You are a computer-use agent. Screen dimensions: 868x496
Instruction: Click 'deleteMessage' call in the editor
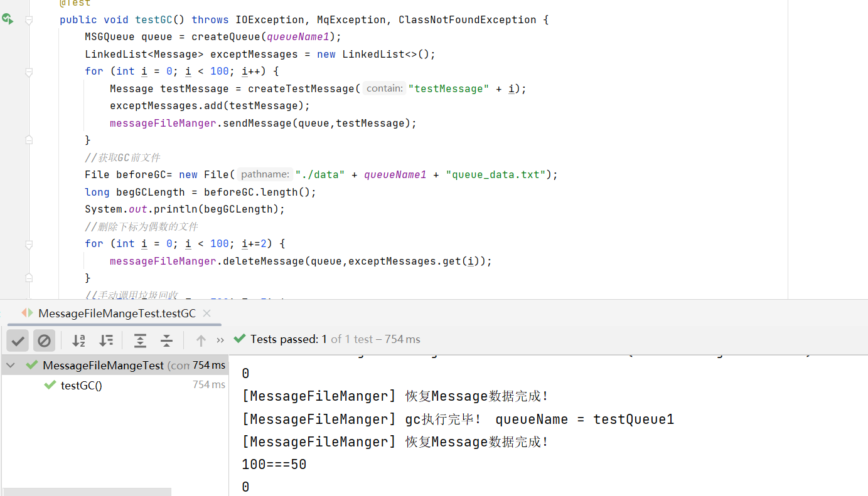point(264,261)
